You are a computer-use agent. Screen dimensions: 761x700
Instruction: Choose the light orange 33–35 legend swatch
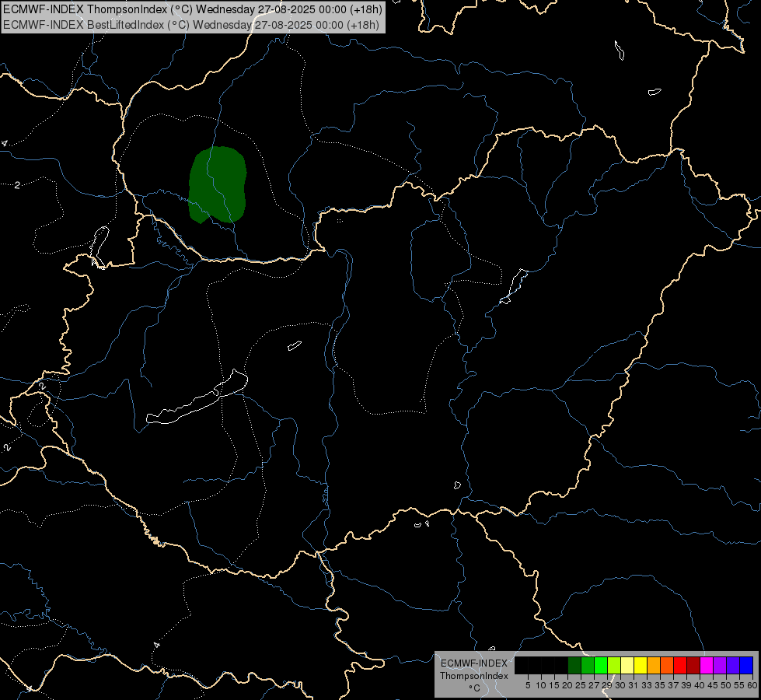[x=654, y=665]
